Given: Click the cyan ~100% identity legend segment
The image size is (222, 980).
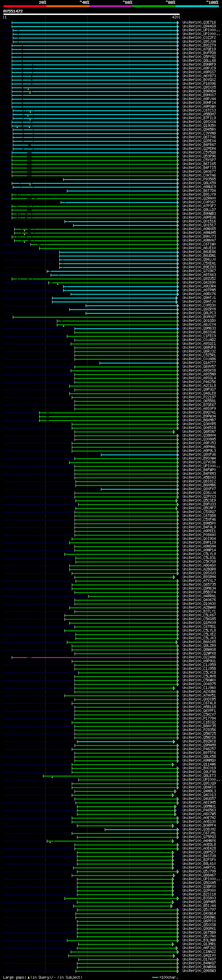Looking at the screenshot, I should pyautogui.click(x=197, y=6).
